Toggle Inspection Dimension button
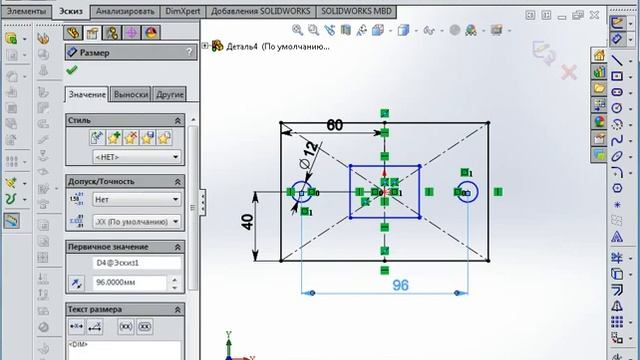 144,327
